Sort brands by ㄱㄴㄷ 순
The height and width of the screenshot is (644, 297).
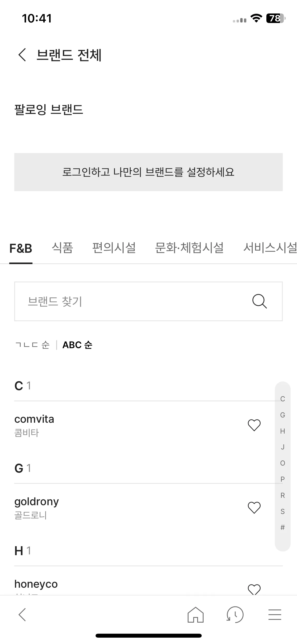click(32, 345)
